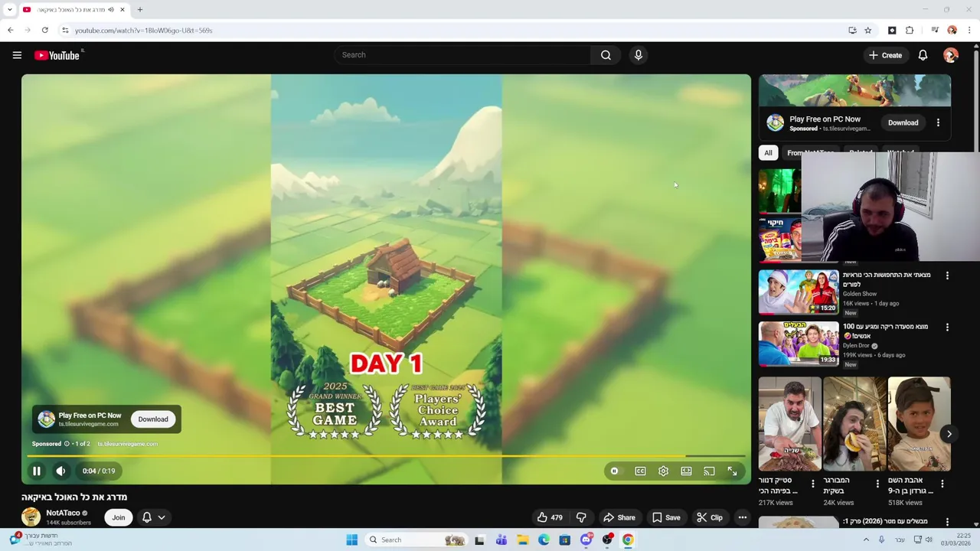Open YouTube notifications bell in header
This screenshot has height=551, width=980.
923,55
